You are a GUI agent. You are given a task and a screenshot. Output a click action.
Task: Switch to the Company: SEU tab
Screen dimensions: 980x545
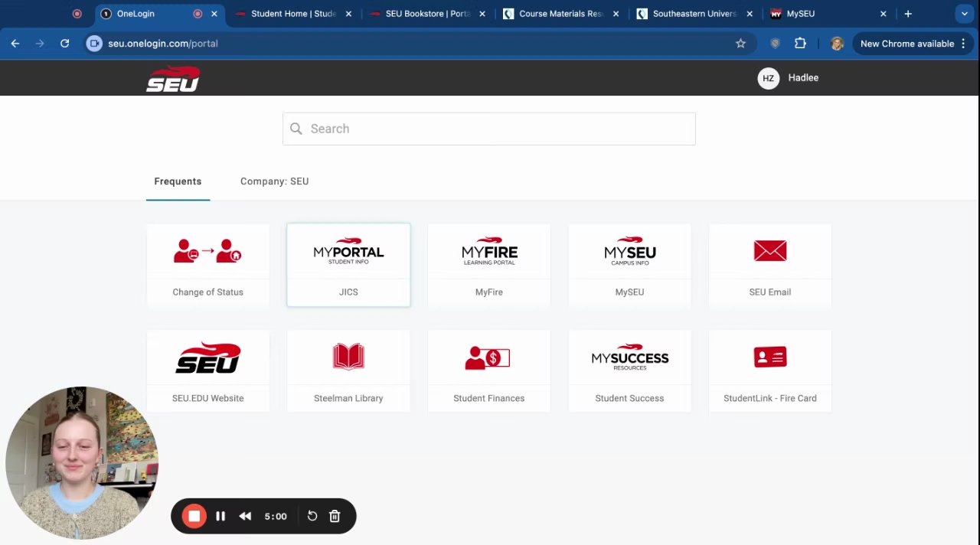click(274, 181)
